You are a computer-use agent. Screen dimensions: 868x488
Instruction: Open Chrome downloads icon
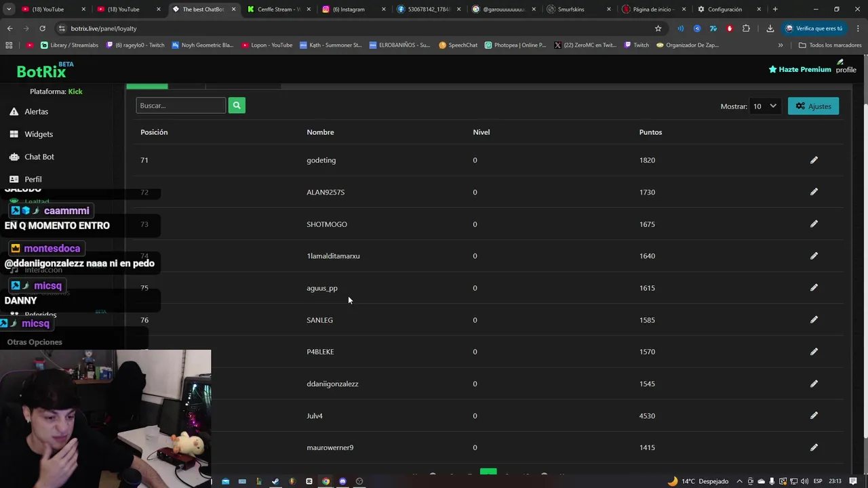(x=770, y=28)
